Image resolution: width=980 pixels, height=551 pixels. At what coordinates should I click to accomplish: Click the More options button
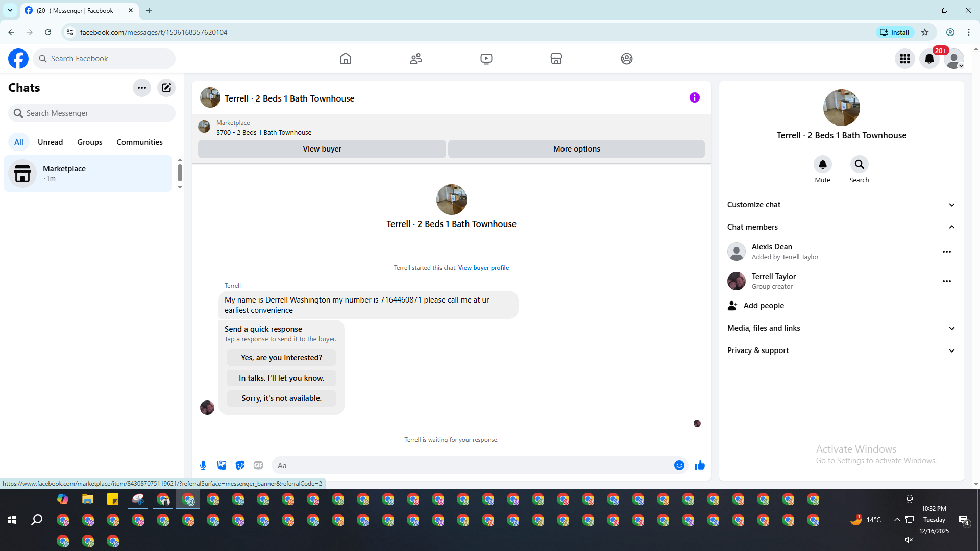click(577, 149)
